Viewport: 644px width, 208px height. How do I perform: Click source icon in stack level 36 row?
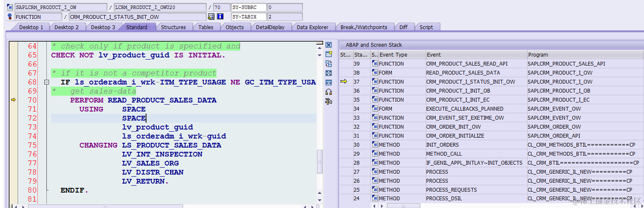pos(375,91)
